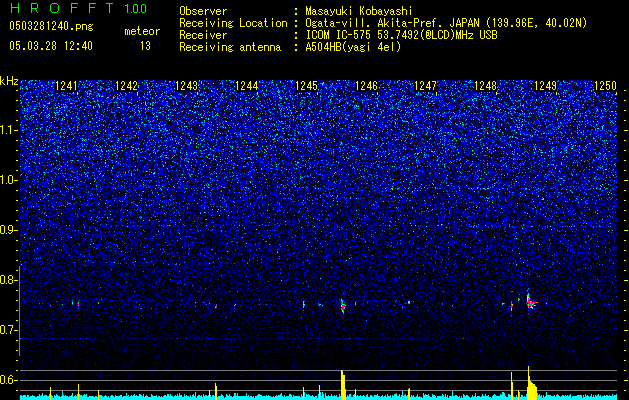Click the 1246 time marker
This screenshot has width=629, height=400.
tap(366, 86)
